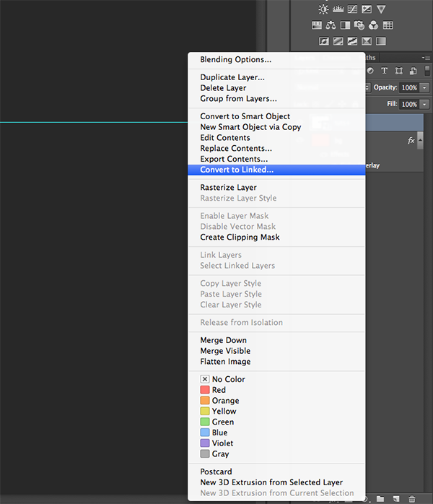This screenshot has height=504, width=433.
Task: Add a Photo Filter adjustment
Action: click(x=359, y=25)
